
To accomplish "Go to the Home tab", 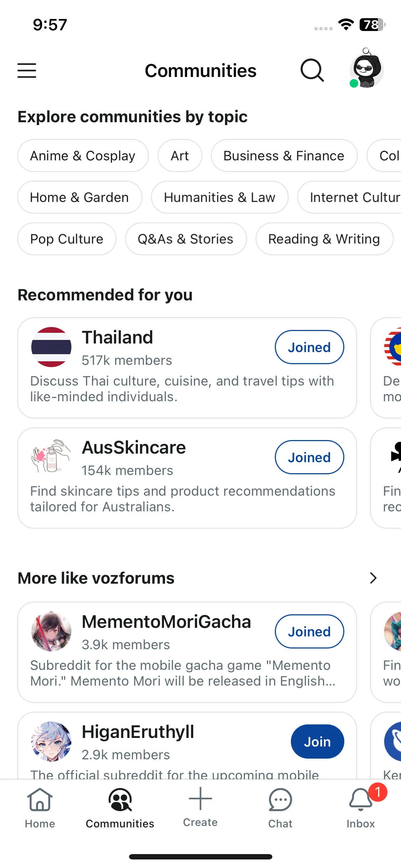I will tap(40, 808).
